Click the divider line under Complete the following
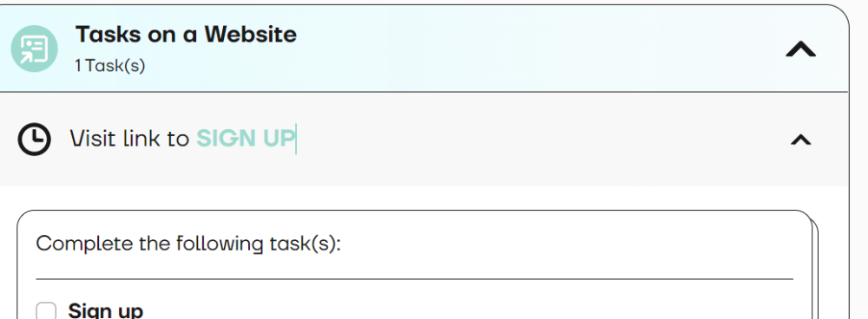 [415, 279]
